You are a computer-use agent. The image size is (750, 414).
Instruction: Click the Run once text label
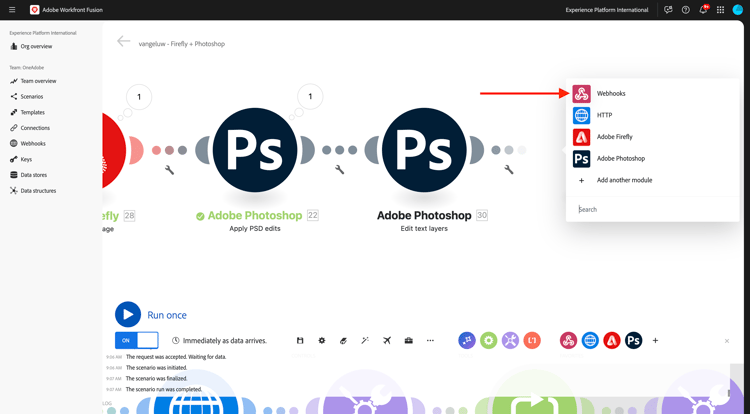click(167, 315)
